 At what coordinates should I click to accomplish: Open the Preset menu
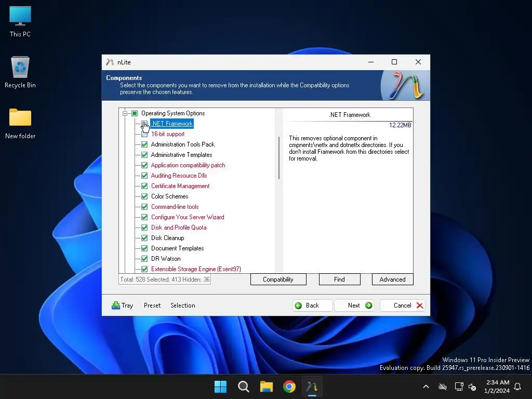[152, 305]
